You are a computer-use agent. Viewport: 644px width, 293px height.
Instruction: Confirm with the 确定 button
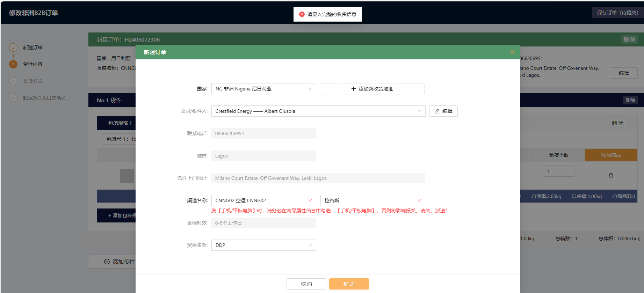click(349, 284)
